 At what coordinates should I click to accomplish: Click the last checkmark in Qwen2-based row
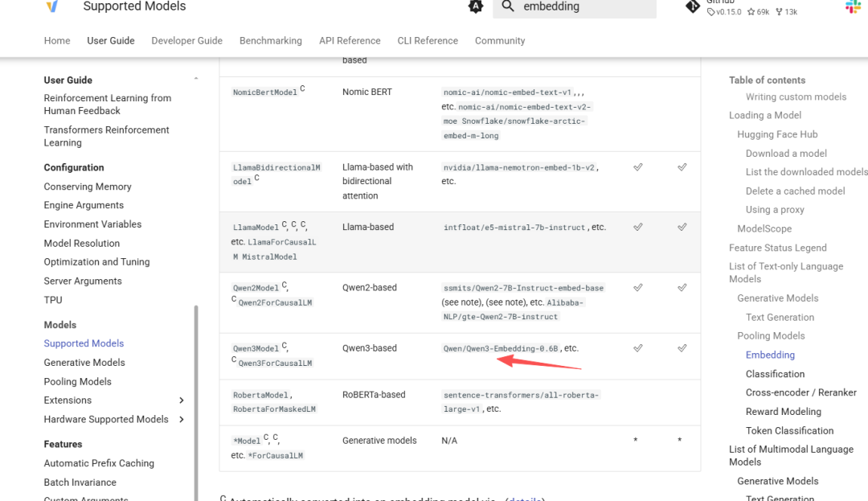point(682,288)
